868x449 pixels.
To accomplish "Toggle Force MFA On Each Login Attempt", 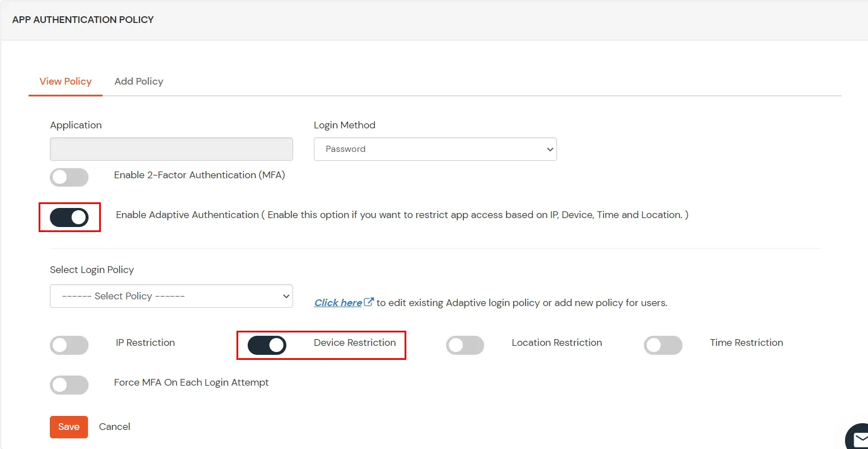I will click(69, 385).
